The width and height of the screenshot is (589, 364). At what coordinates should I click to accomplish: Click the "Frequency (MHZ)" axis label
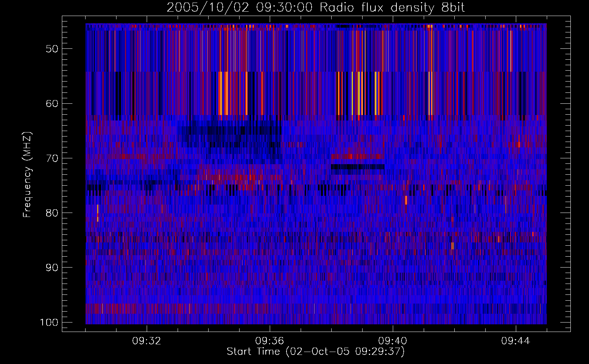tap(27, 175)
